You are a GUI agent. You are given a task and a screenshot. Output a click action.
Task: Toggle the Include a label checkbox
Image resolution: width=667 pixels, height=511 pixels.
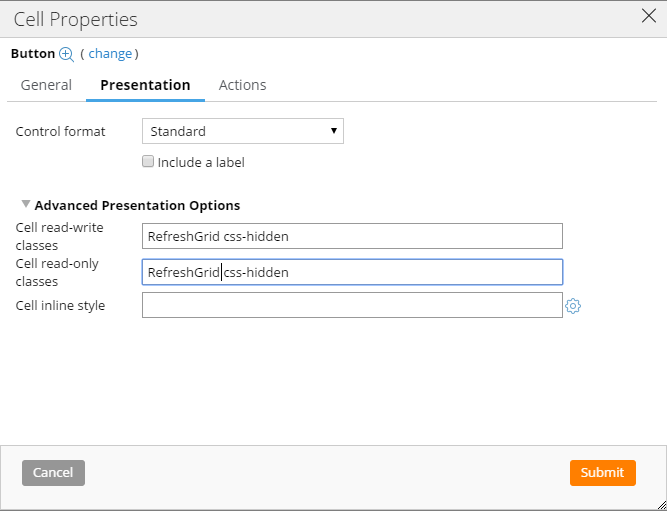[x=148, y=162]
